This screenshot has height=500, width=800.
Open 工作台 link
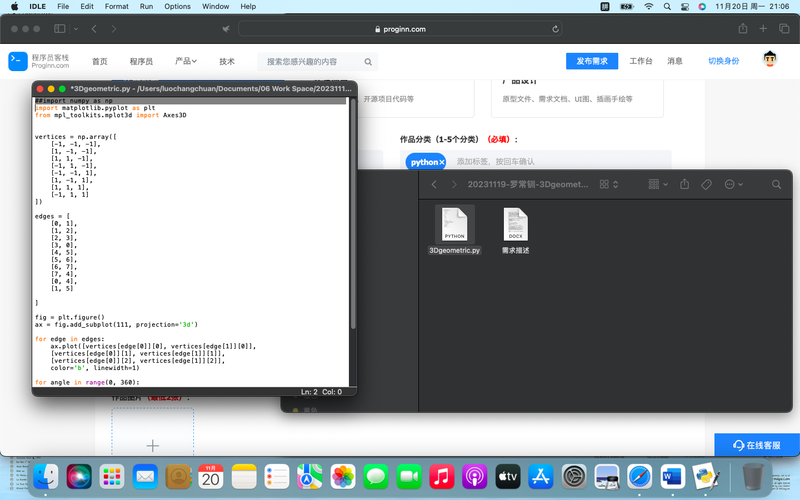641,61
